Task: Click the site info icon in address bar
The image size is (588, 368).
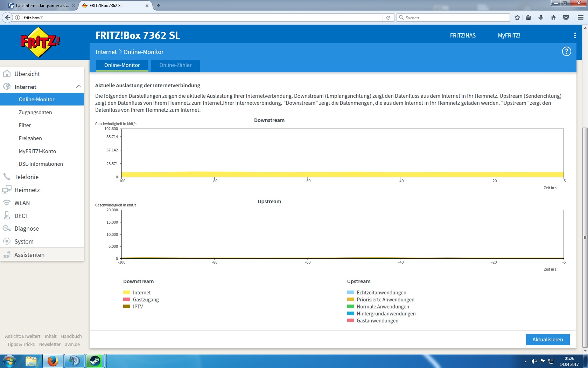Action: click(x=17, y=18)
